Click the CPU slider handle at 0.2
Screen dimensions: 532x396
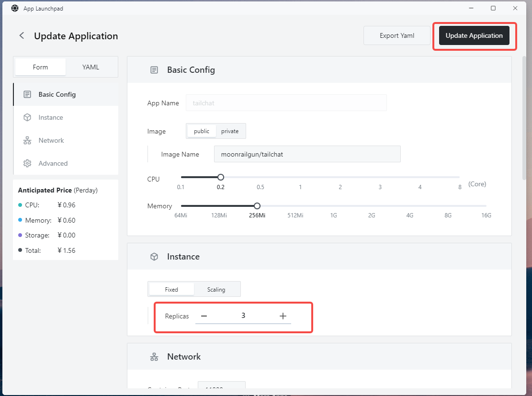coord(221,177)
